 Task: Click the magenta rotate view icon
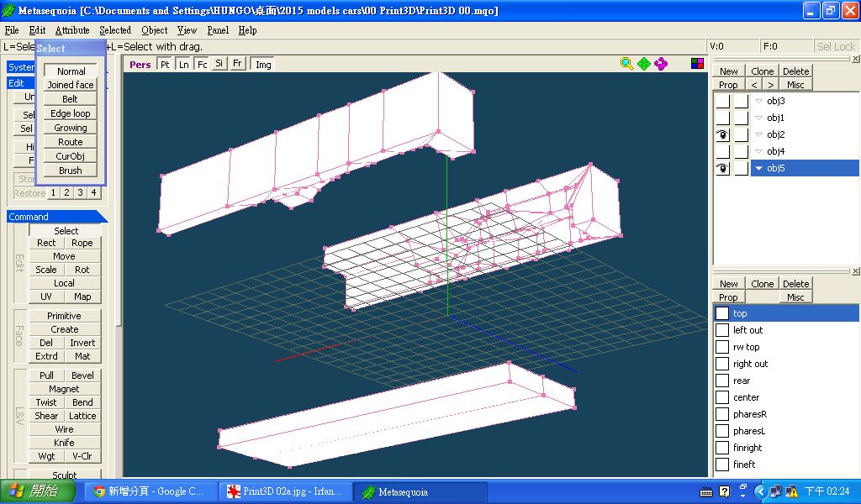(x=661, y=64)
